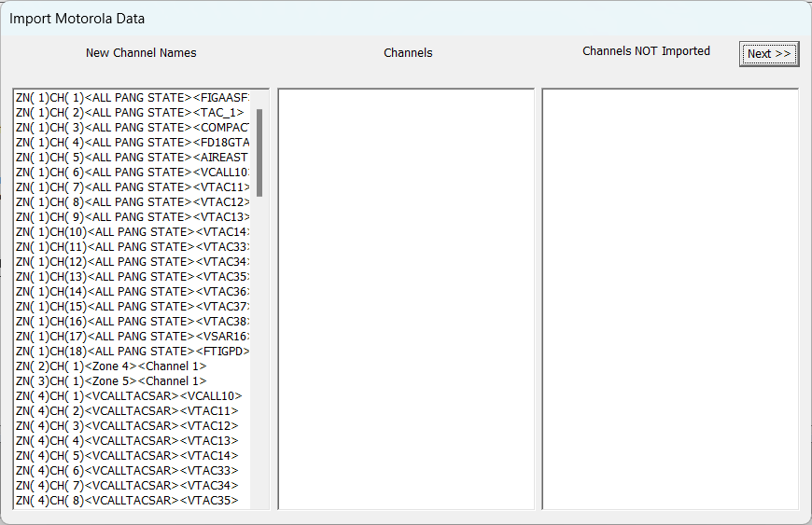Select ZN( 4)CH( 2) VCALLTACSAR VTAC11 row

coord(133,411)
